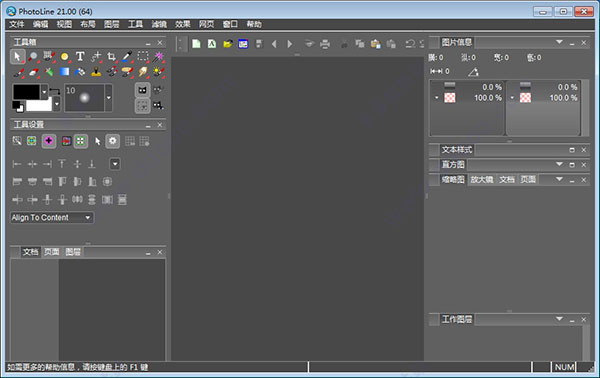Open the 图片信息 panel menu arrow
600x378 pixels.
click(559, 42)
